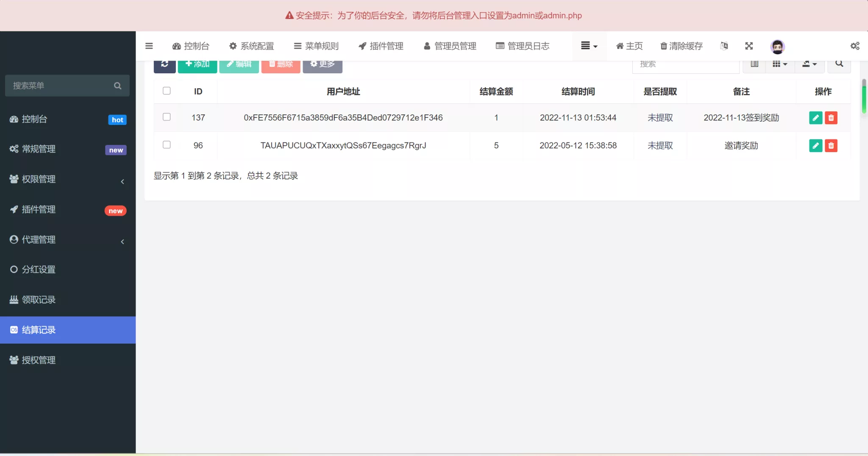Open the edit pencil icon for record 137
The width and height of the screenshot is (868, 456).
pyautogui.click(x=815, y=118)
